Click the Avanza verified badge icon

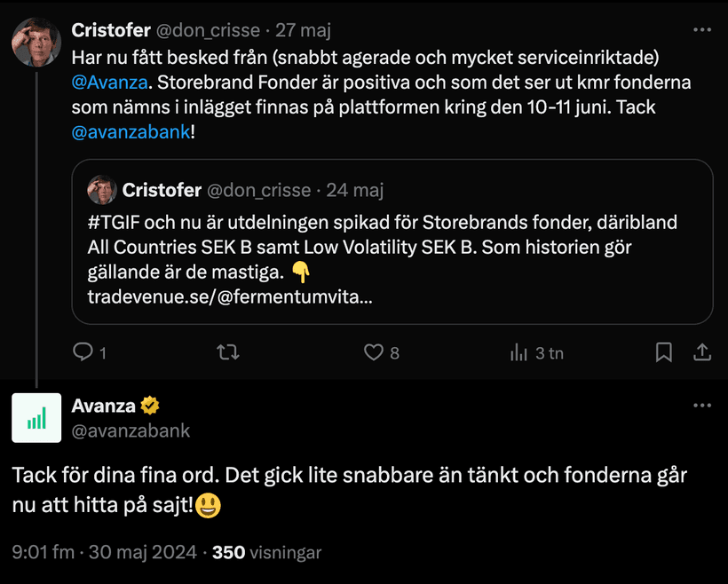[x=151, y=406]
